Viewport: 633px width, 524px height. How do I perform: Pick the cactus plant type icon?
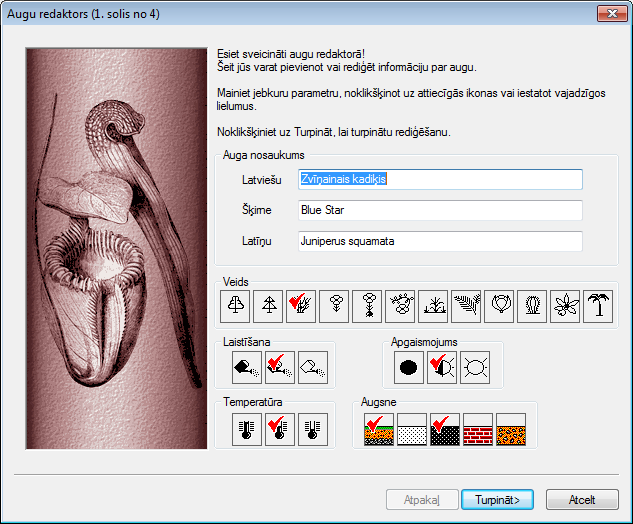tap(532, 307)
